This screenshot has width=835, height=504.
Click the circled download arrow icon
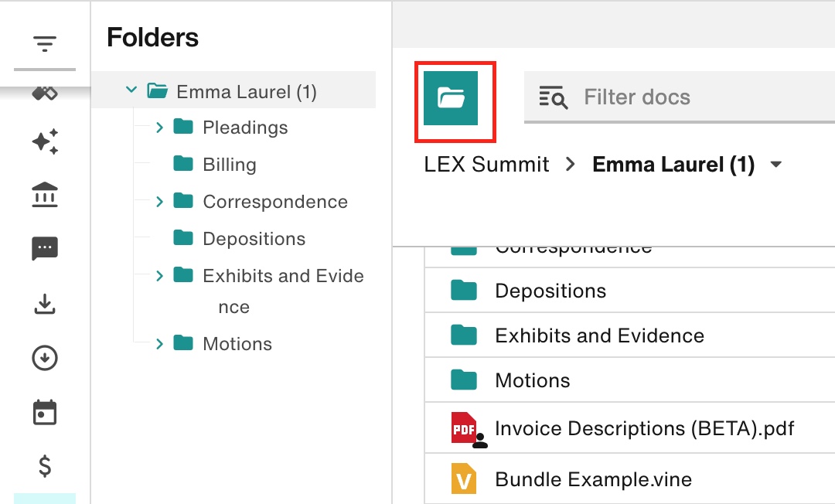click(45, 358)
